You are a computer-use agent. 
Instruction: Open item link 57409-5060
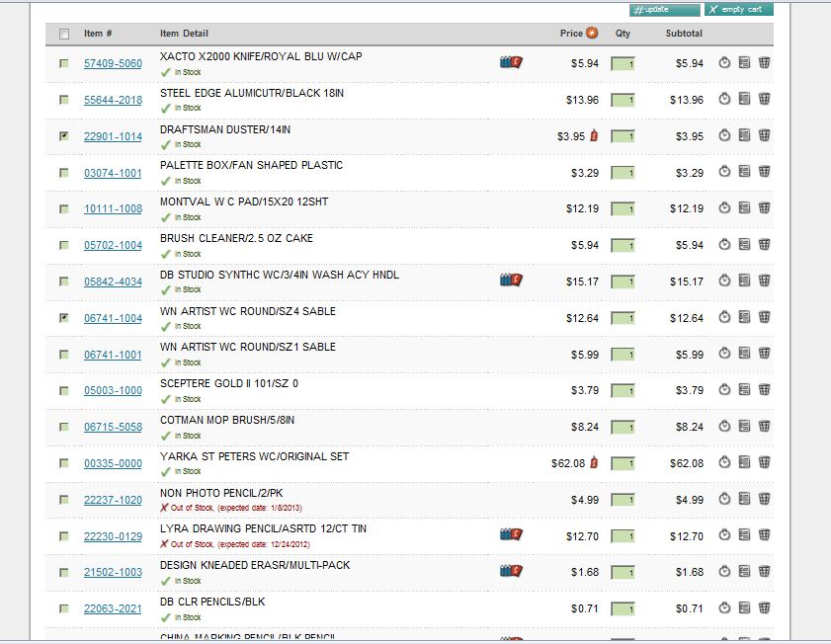(113, 63)
